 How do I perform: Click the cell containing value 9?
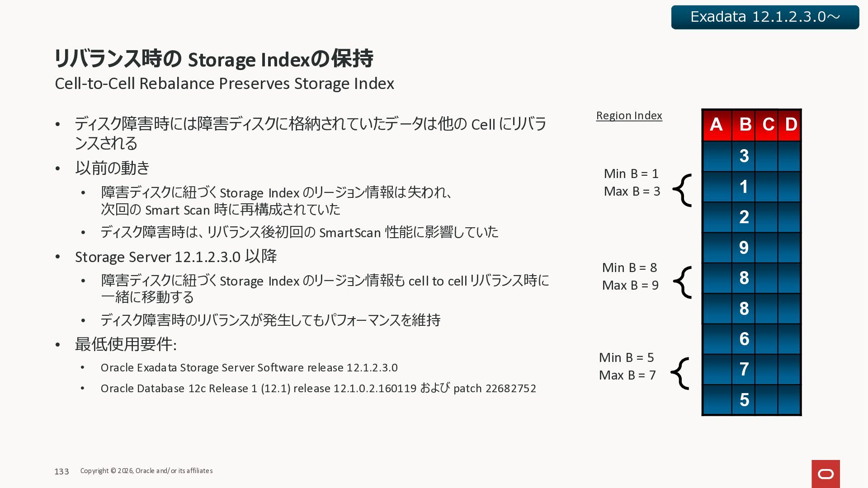(x=744, y=248)
